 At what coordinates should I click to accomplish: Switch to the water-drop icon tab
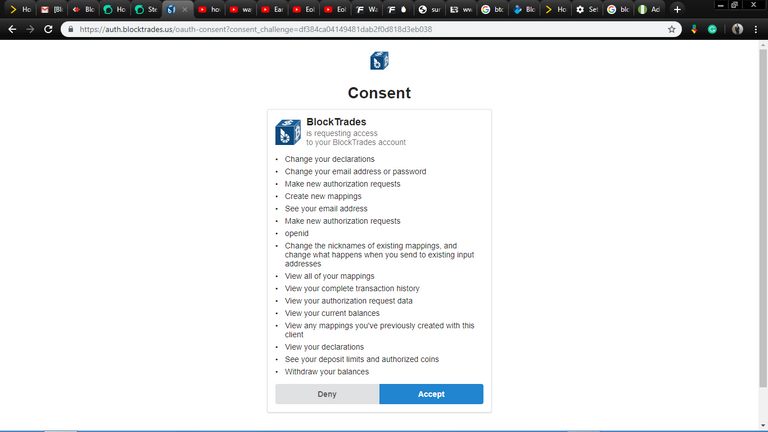(x=397, y=9)
